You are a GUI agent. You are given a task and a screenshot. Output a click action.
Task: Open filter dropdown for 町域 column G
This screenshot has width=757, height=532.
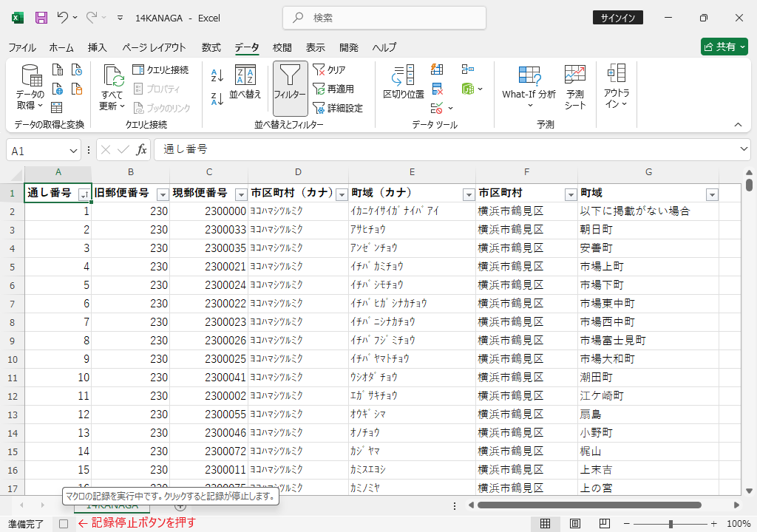[x=712, y=194]
